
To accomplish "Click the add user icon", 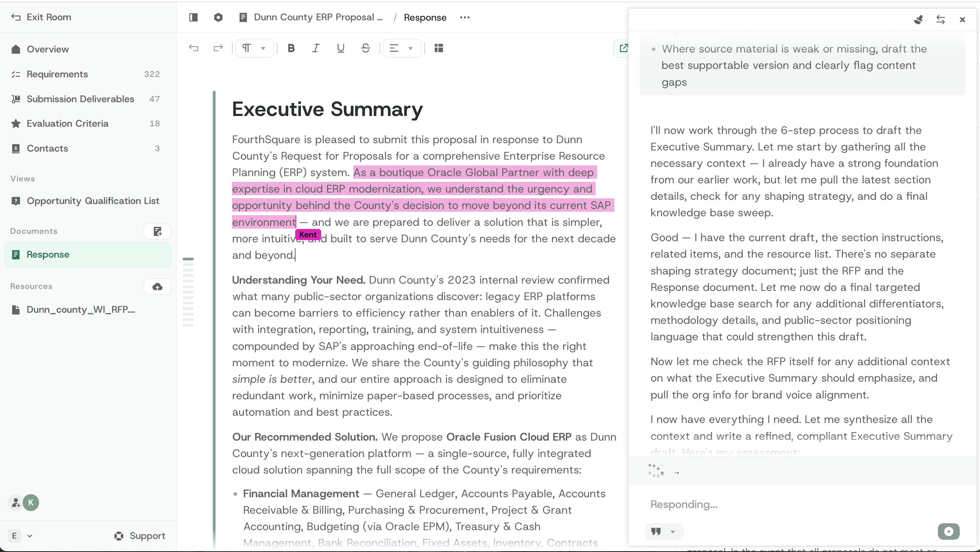I will (15, 503).
